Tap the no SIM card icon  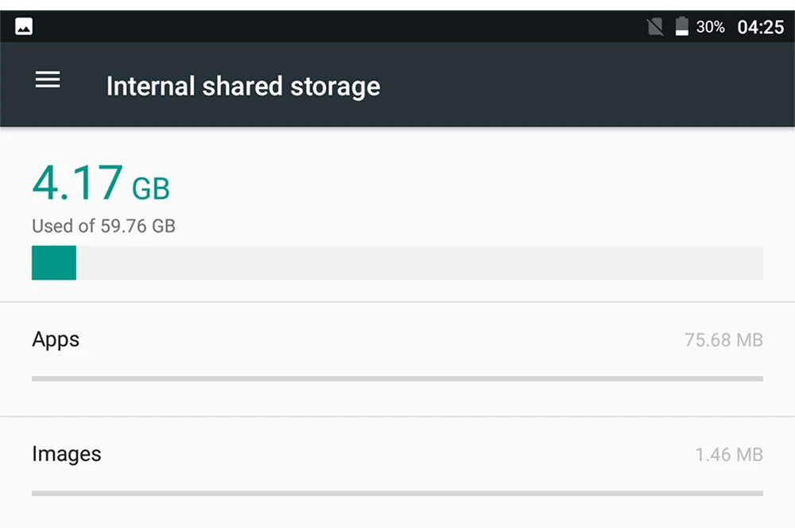click(654, 26)
